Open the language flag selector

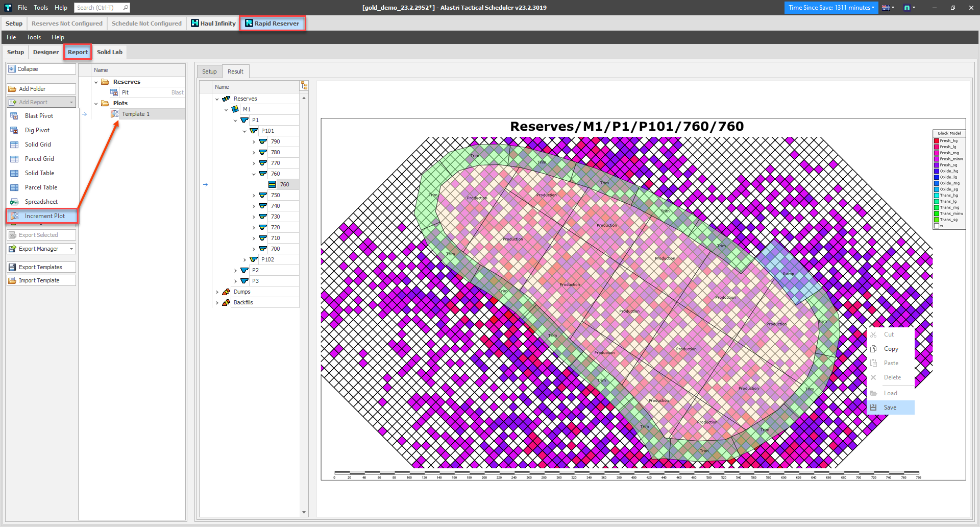(888, 8)
